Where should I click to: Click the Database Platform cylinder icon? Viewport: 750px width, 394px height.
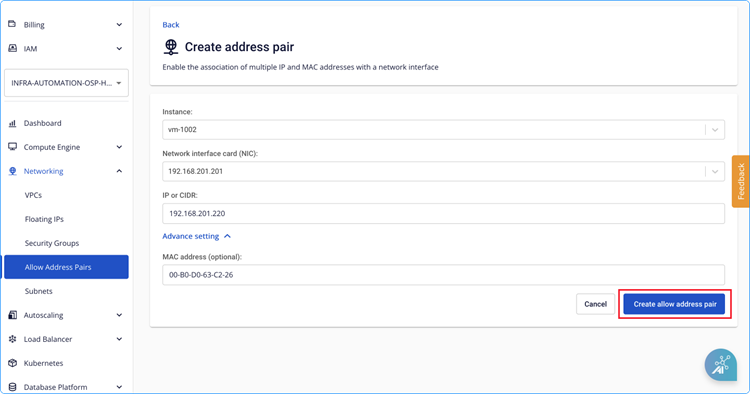(12, 387)
